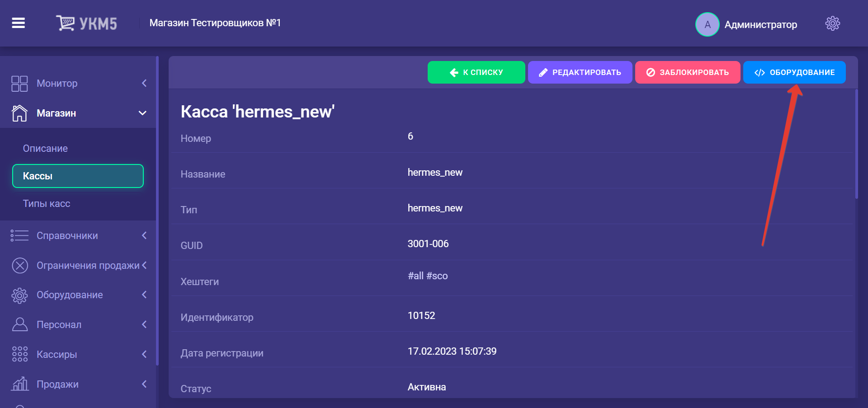Open Описание submenu item

(x=45, y=148)
